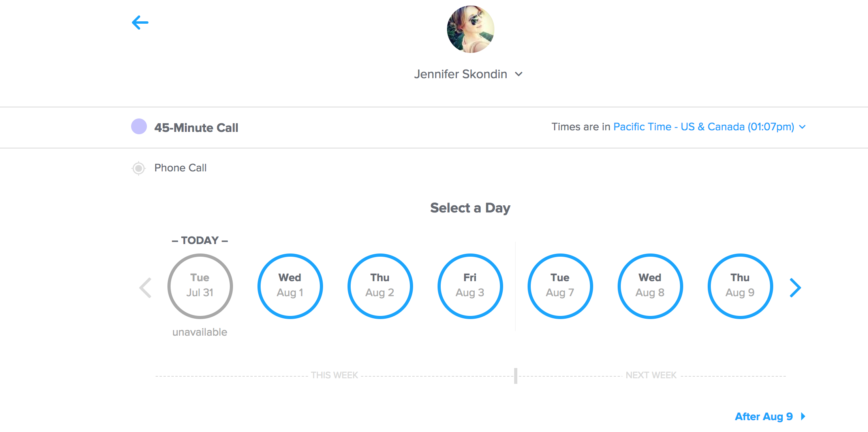Open the Pacific Time zone selector
This screenshot has height=432, width=868.
[704, 127]
